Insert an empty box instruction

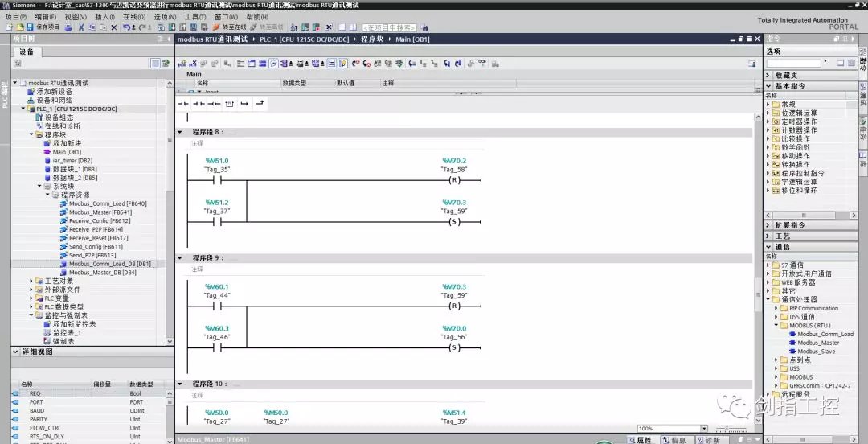click(x=229, y=104)
